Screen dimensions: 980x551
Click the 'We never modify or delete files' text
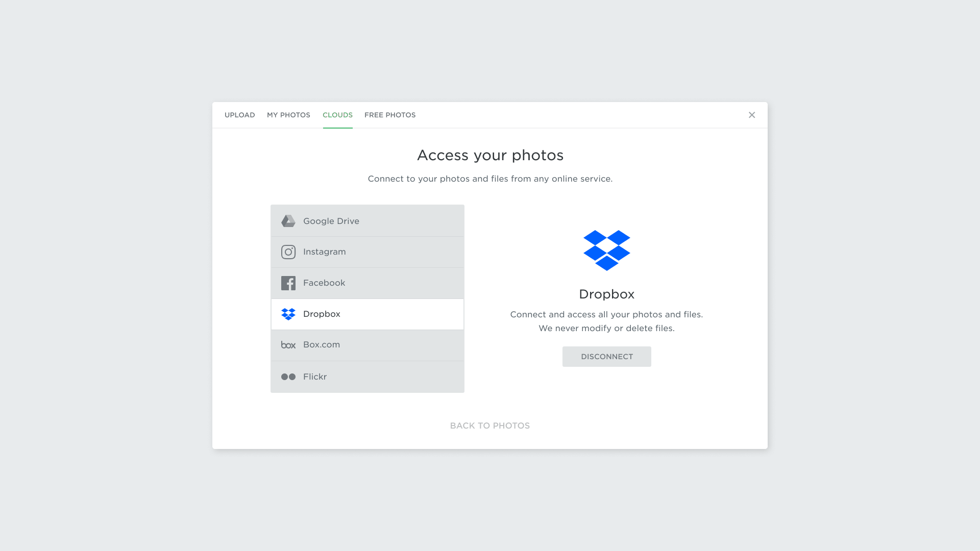(607, 329)
